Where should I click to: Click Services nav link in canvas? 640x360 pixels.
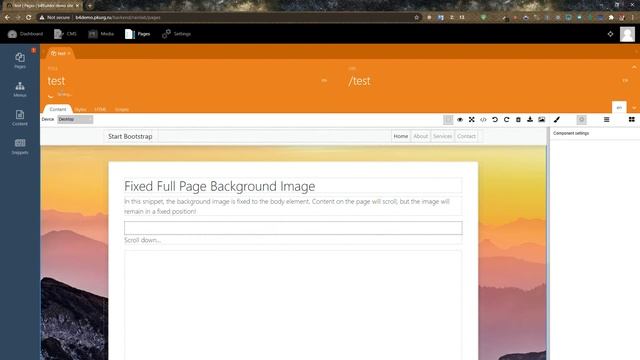[442, 136]
